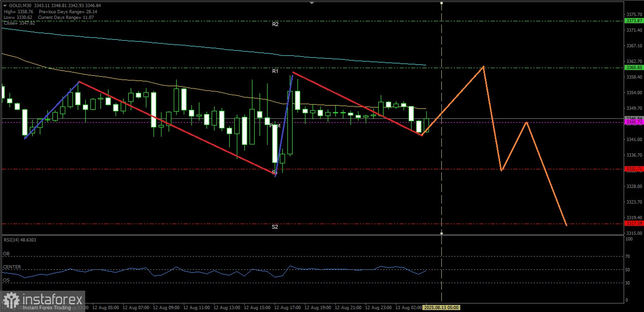This screenshot has width=644, height=312.
Task: Click the 3328.00 price axis value
Action: (634, 187)
